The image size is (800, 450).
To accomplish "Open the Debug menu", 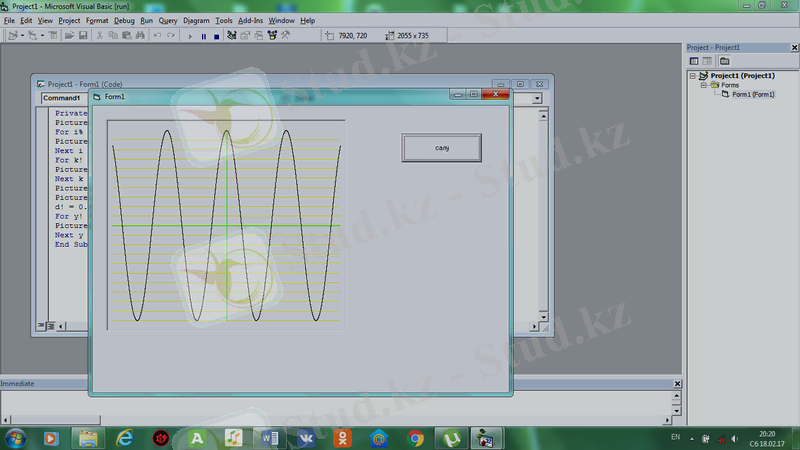I will pos(124,20).
